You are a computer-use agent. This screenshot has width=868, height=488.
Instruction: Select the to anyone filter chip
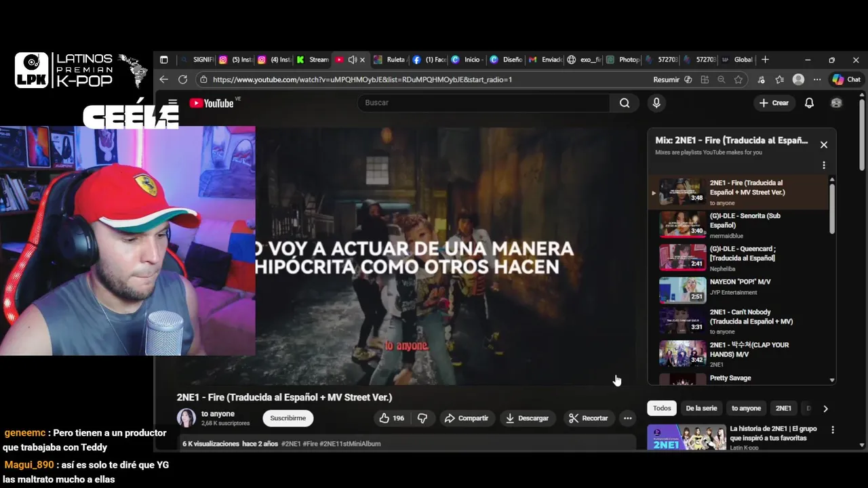coord(746,408)
